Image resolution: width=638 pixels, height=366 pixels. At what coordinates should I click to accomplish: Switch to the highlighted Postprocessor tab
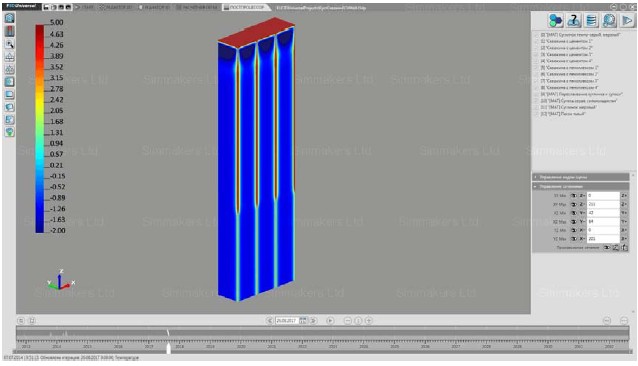coord(244,7)
